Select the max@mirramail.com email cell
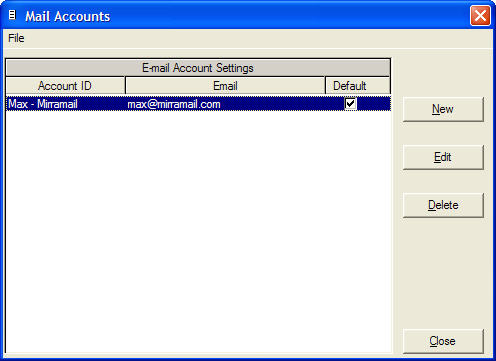 pos(225,104)
